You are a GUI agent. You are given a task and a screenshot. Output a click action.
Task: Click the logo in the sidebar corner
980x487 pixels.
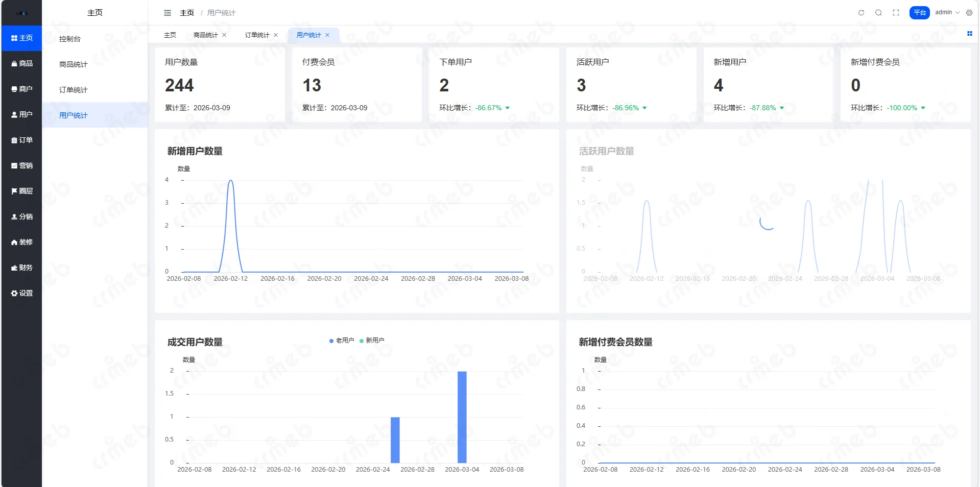(21, 13)
